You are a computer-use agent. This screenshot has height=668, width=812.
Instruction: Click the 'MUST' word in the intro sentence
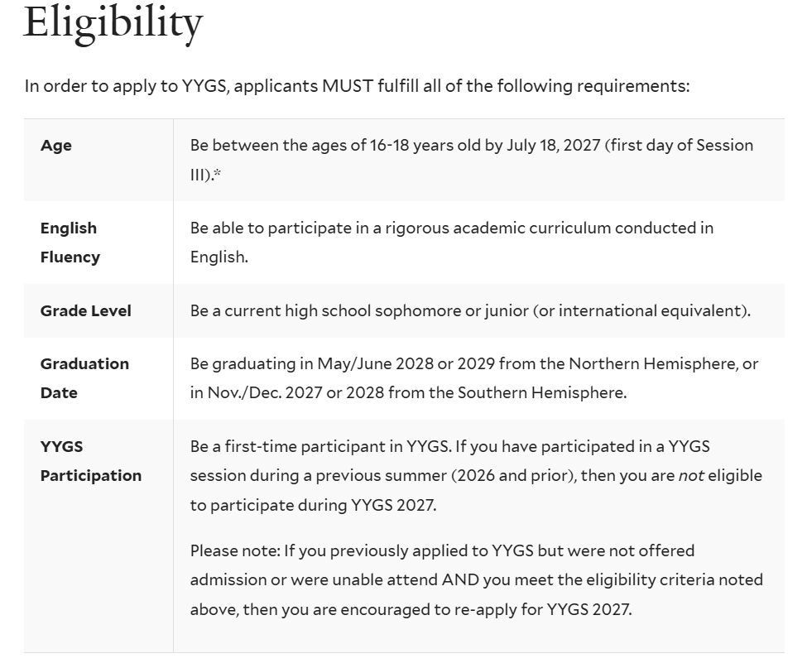[x=348, y=85]
